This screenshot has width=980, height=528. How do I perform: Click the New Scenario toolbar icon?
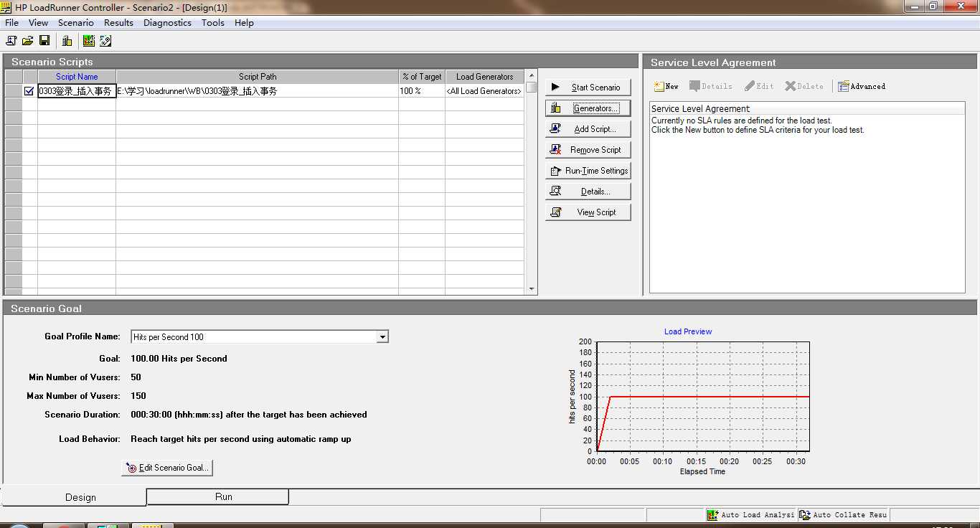click(11, 41)
